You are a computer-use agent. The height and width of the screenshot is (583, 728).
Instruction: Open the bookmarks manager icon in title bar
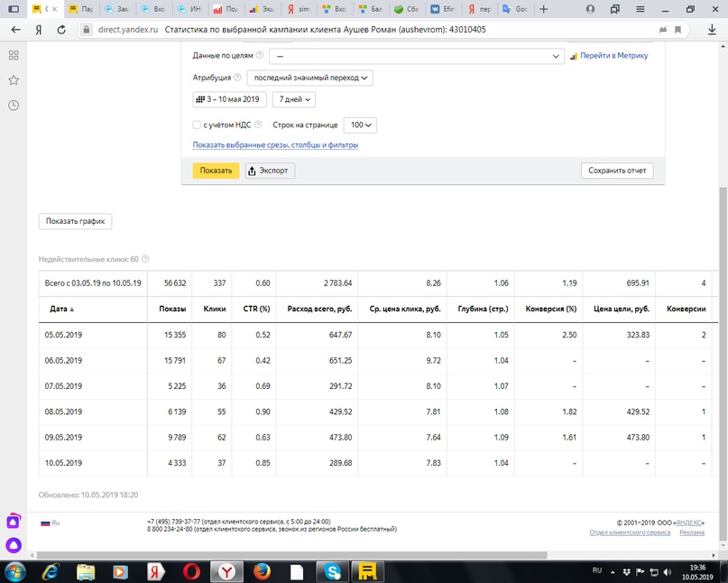615,9
